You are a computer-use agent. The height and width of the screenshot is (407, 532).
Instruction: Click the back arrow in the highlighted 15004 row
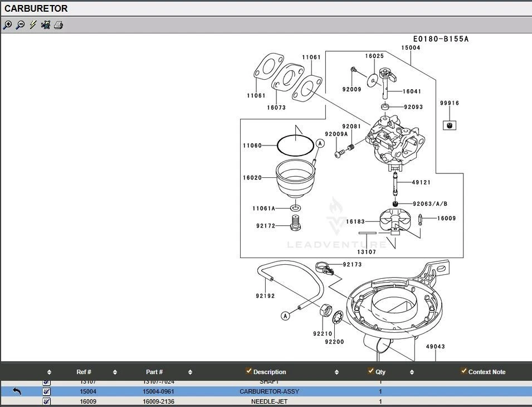pos(17,391)
